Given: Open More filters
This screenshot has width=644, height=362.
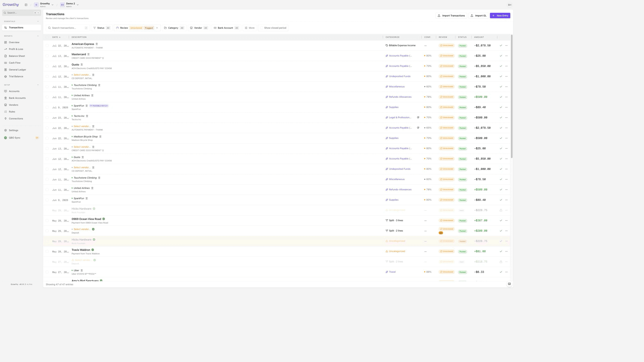Looking at the screenshot, I should point(250,28).
